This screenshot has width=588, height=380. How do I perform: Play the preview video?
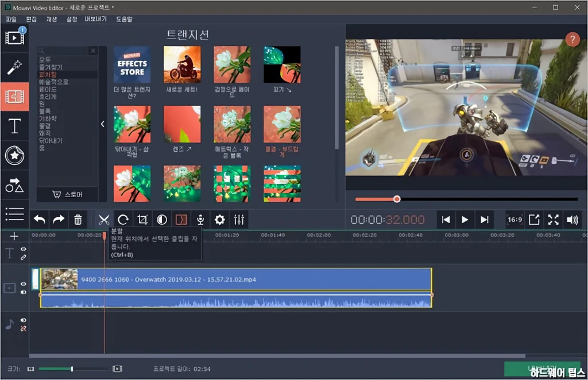465,220
